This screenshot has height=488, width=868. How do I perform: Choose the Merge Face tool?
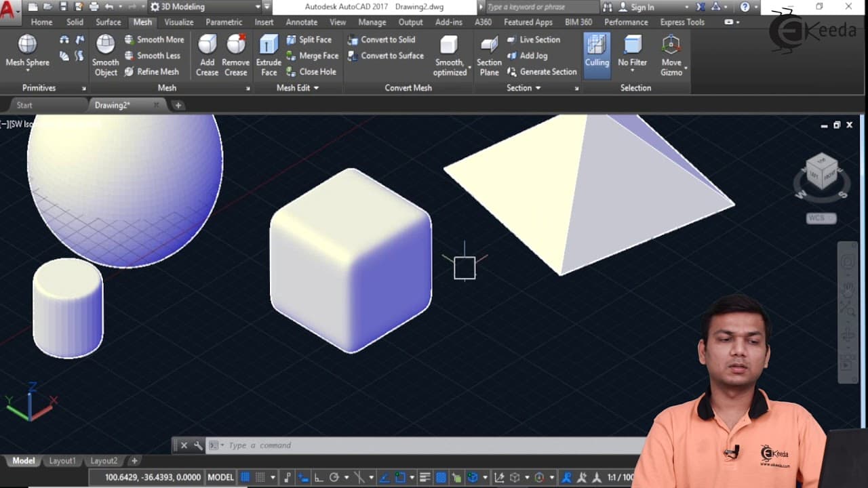coord(312,56)
